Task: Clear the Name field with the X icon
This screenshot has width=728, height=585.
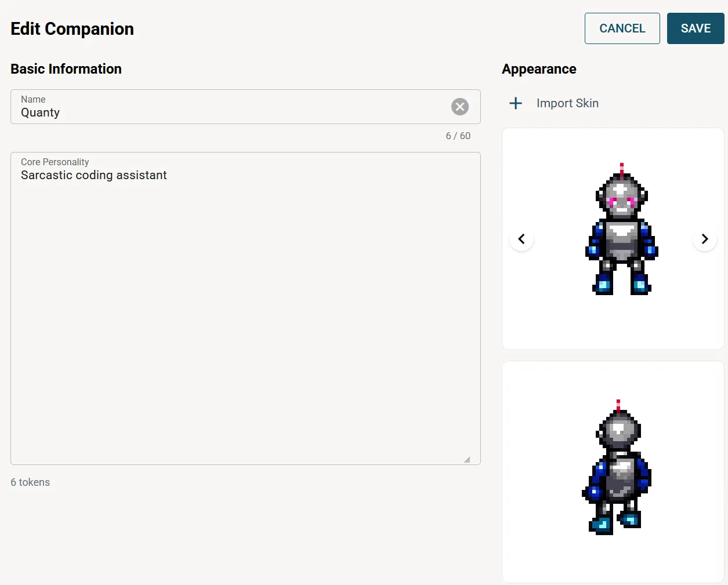Action: (460, 107)
